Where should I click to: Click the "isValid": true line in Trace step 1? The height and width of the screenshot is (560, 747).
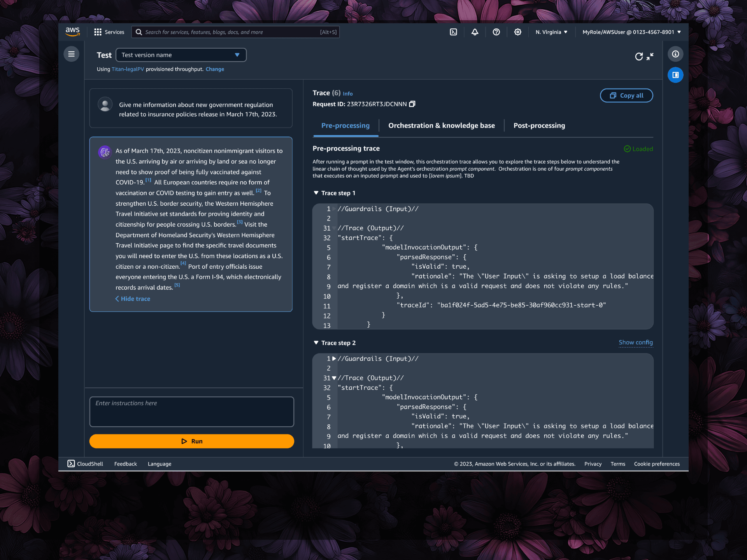[440, 267]
